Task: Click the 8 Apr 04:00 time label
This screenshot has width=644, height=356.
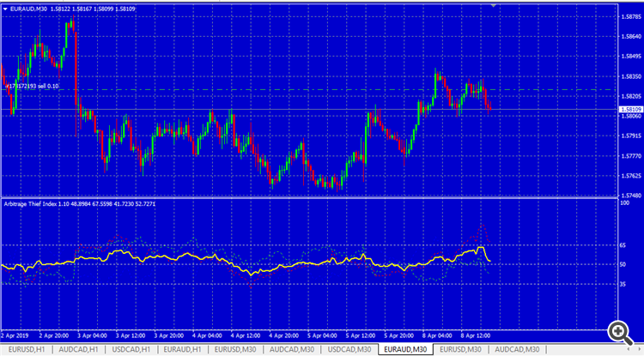Action: (x=437, y=335)
